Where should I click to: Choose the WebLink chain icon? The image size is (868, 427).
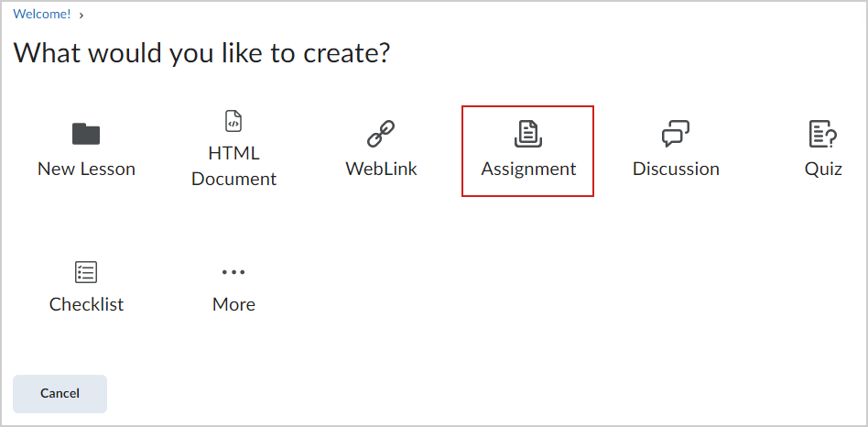(x=381, y=134)
